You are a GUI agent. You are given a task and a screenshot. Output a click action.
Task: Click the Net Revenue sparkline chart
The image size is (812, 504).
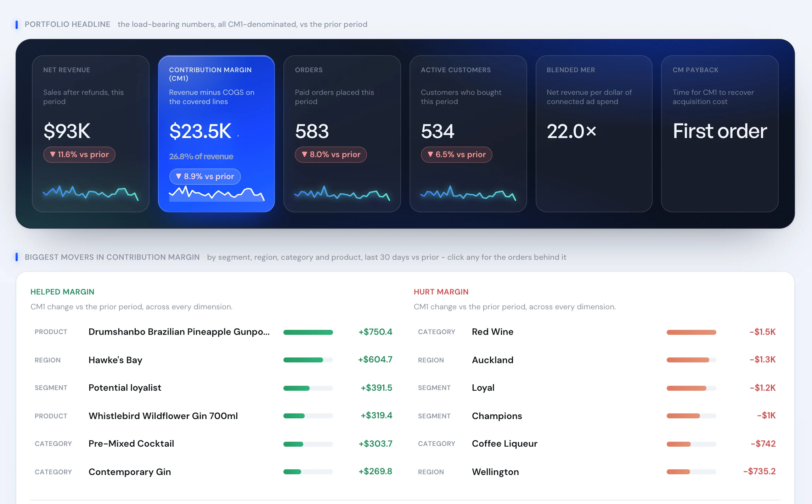91,193
